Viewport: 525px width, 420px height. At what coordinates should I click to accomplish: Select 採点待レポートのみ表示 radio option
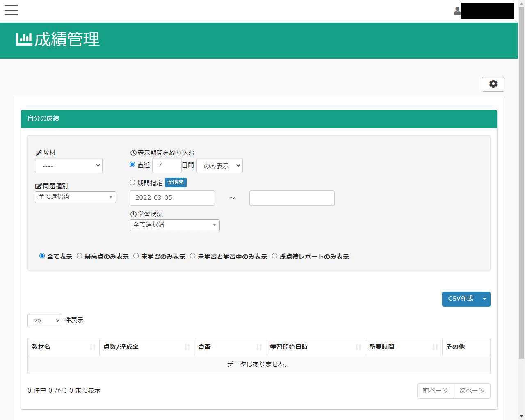(x=275, y=256)
